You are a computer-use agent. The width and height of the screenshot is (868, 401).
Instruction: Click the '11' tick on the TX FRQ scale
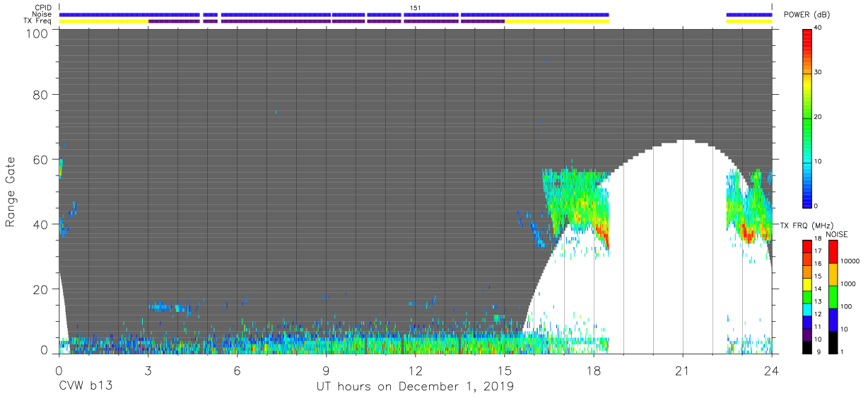click(x=819, y=327)
